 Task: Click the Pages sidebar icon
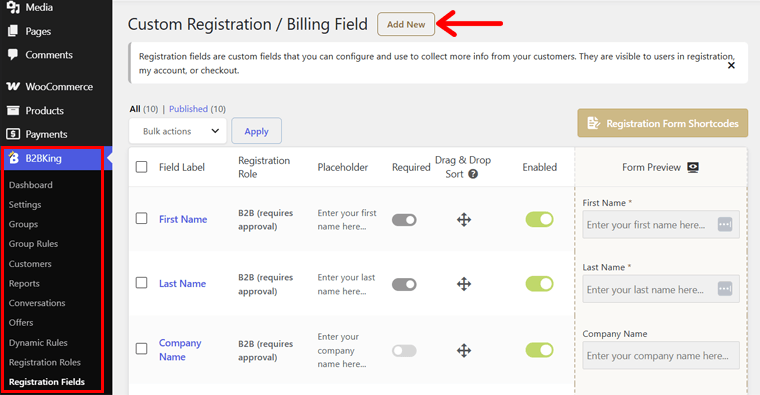click(13, 31)
